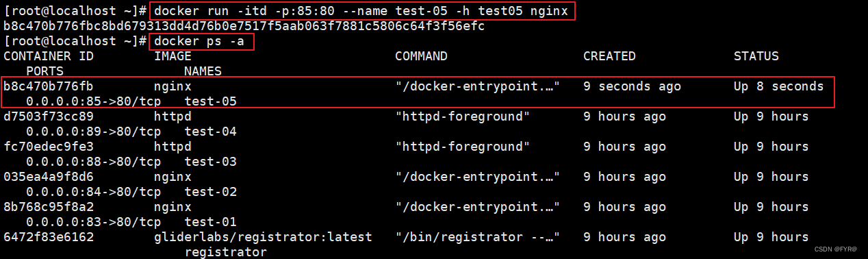Click the STATUS column header
Viewport: 868px width, 259px height.
(x=756, y=56)
